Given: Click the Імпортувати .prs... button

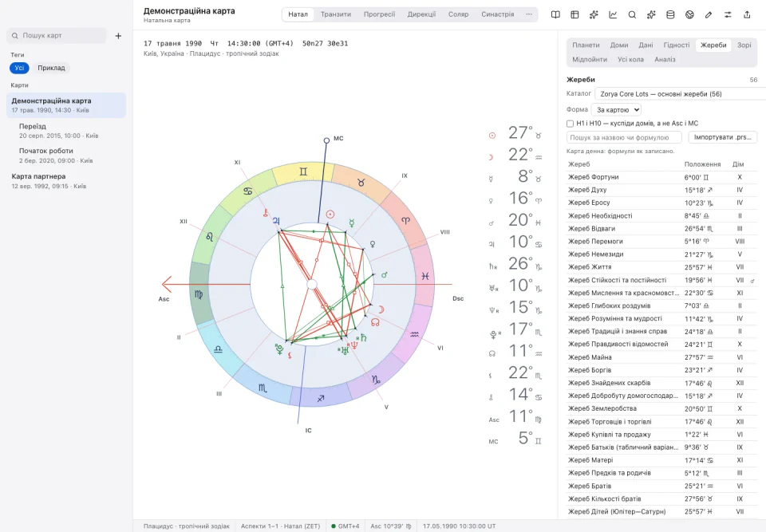Looking at the screenshot, I should (723, 137).
